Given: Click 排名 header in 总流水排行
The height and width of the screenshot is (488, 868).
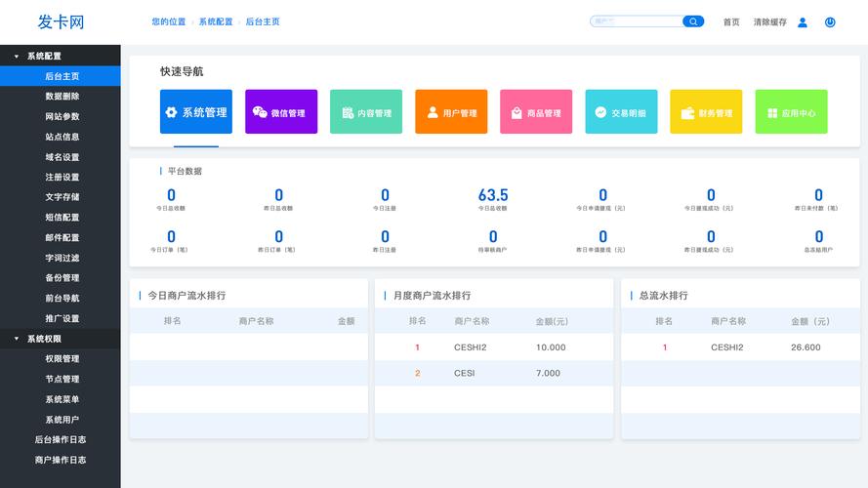Looking at the screenshot, I should [x=664, y=321].
